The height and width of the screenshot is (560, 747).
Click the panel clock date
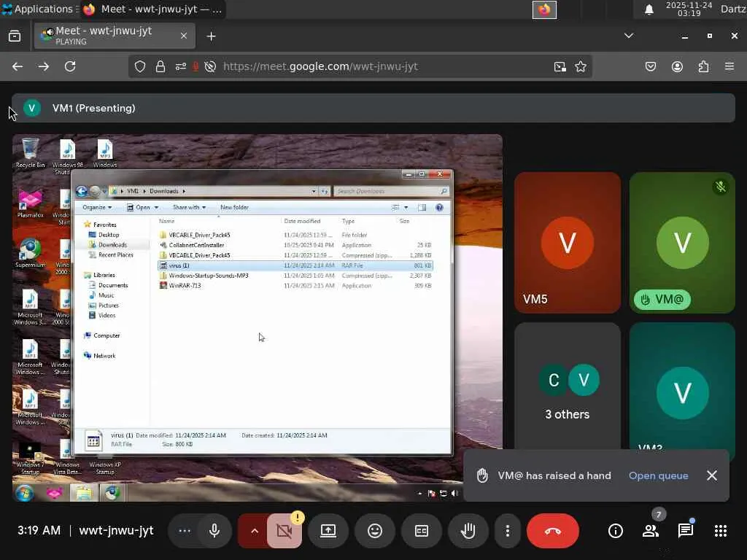click(x=689, y=9)
